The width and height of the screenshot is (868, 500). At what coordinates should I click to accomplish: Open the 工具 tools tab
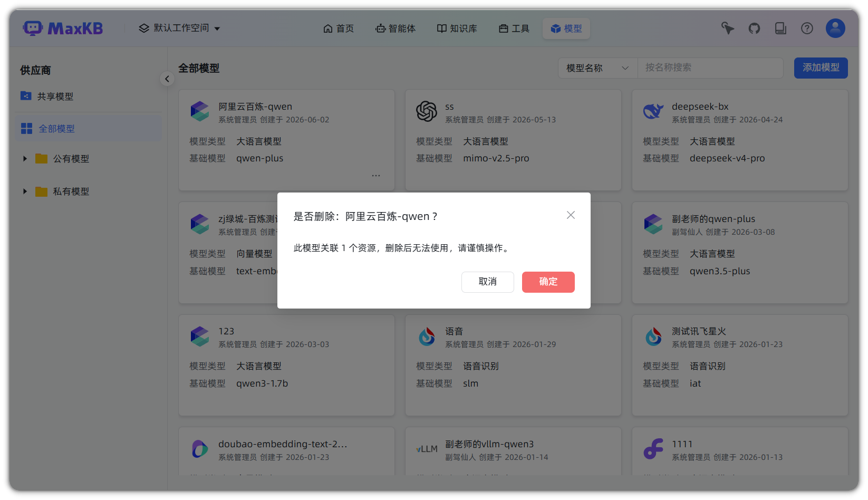click(x=514, y=28)
